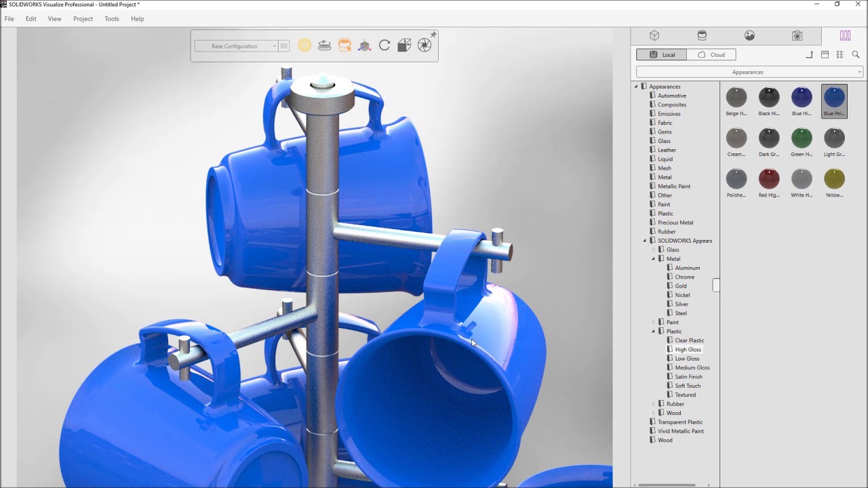Select Dark Gray appearance thumbnail
The image size is (868, 488).
click(769, 142)
